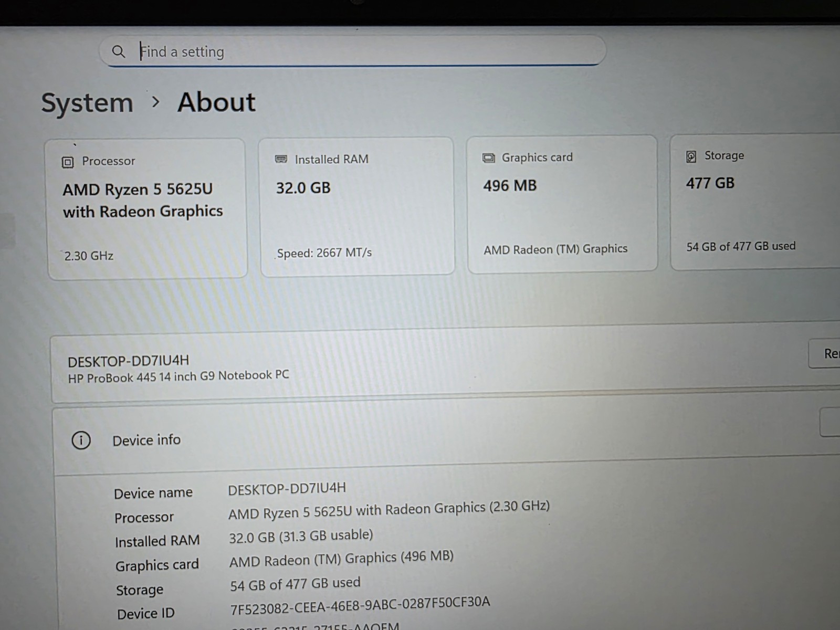The width and height of the screenshot is (840, 630).
Task: Click the partial button beside Device info
Action: pos(830,422)
